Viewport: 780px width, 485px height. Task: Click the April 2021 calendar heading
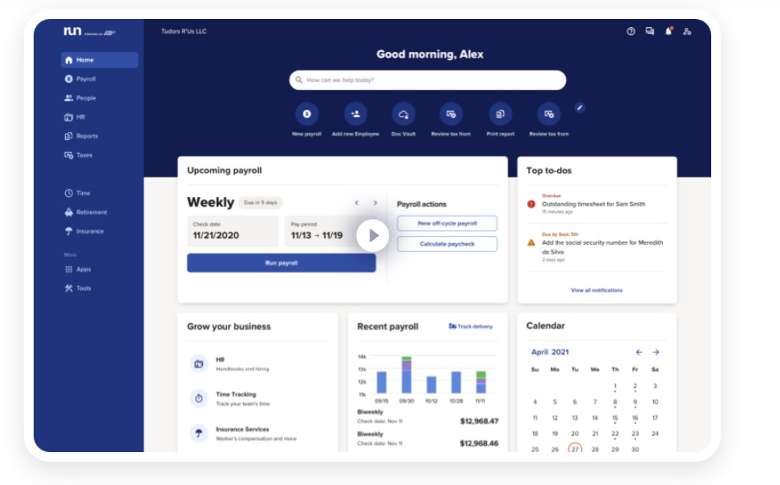click(550, 352)
